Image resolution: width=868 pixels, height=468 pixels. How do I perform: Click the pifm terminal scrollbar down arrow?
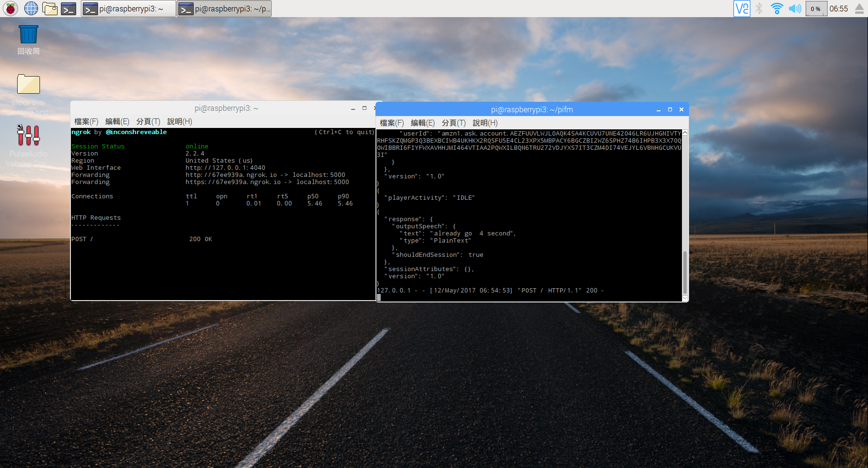pyautogui.click(x=685, y=298)
